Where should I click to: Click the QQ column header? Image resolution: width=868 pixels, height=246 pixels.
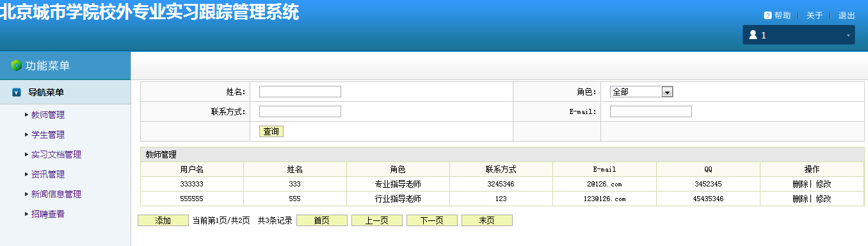(x=708, y=169)
